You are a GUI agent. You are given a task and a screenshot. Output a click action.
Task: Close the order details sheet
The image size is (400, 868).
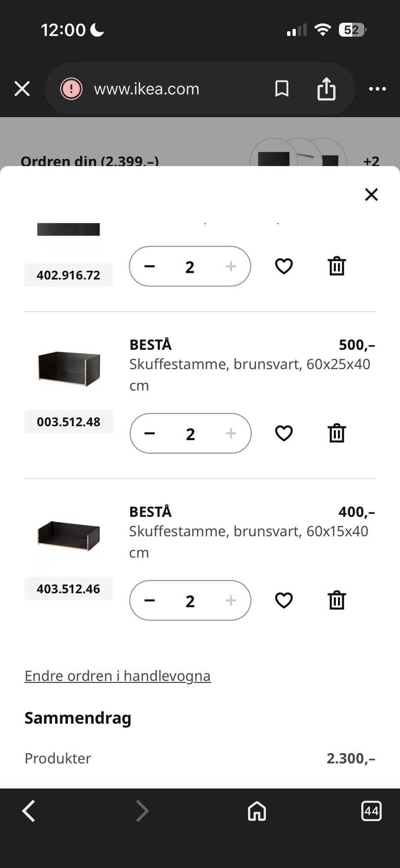(371, 194)
